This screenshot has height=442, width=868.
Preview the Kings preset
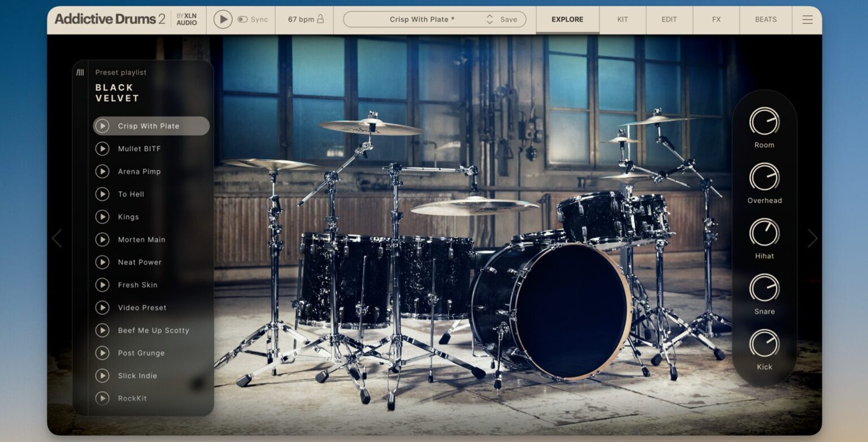[102, 217]
